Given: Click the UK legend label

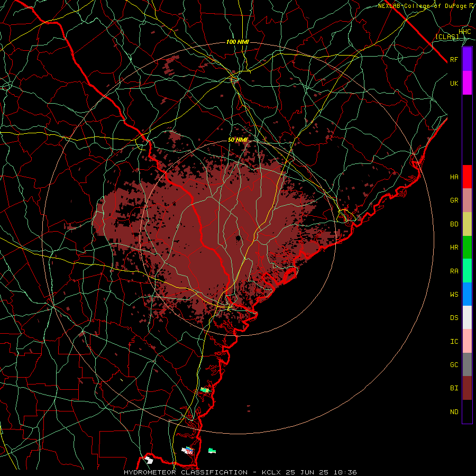Looking at the screenshot, I should coord(454,83).
